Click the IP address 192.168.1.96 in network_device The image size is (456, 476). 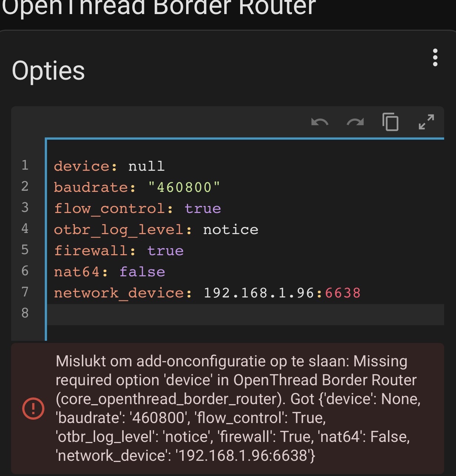(259, 293)
